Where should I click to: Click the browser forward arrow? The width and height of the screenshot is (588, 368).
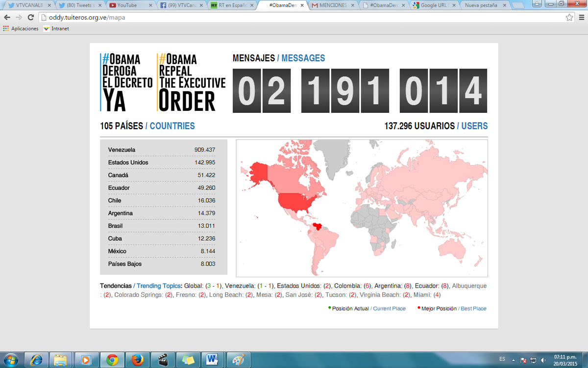point(19,17)
